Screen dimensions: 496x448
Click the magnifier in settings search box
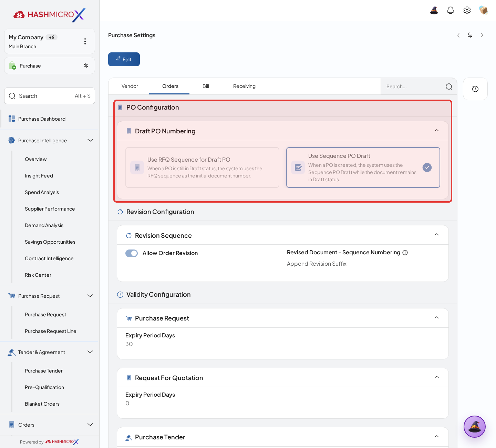pos(449,86)
